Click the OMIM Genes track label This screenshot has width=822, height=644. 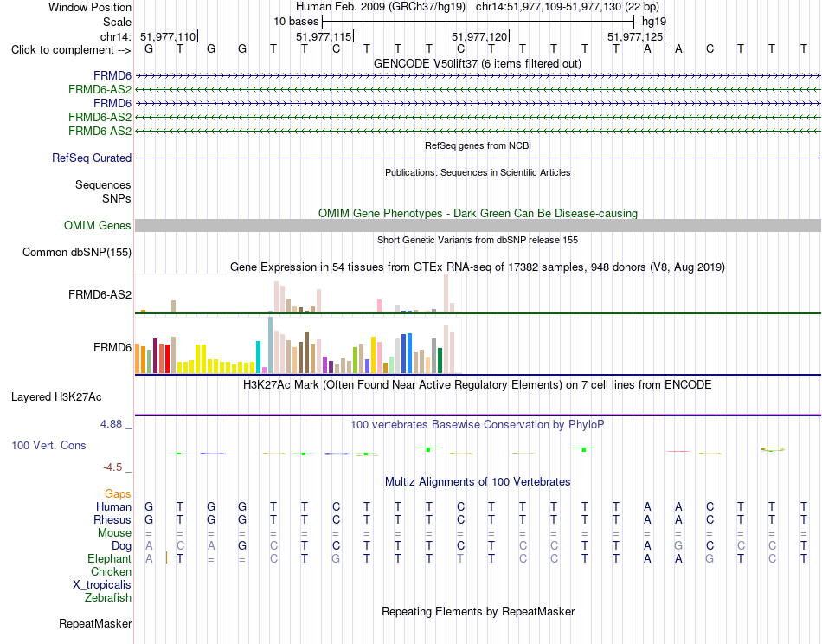pos(97,226)
